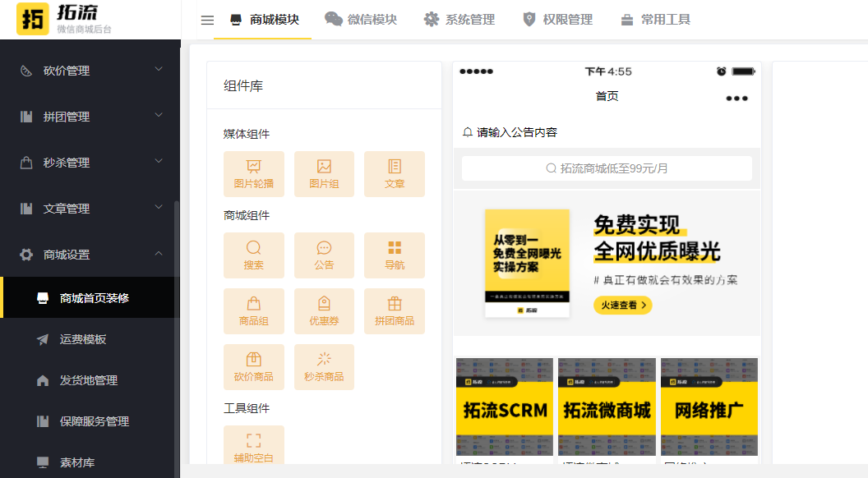Select the 砍价商品 bargain component

(254, 367)
